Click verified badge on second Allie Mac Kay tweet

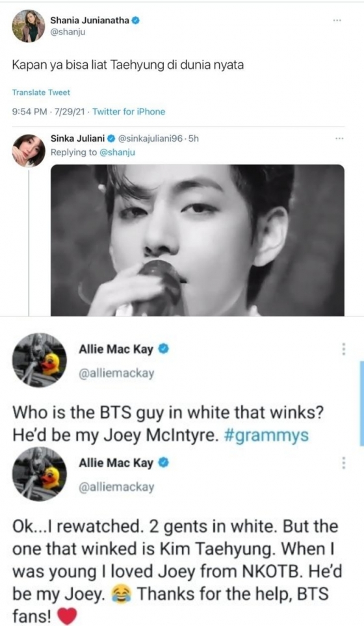point(164,463)
